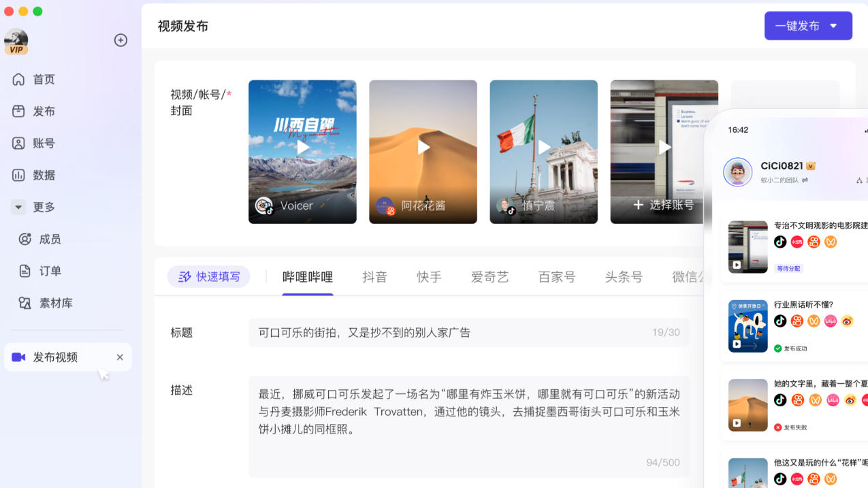Click 选择账号 on the fourth video
This screenshot has height=488, width=868.
tap(664, 205)
